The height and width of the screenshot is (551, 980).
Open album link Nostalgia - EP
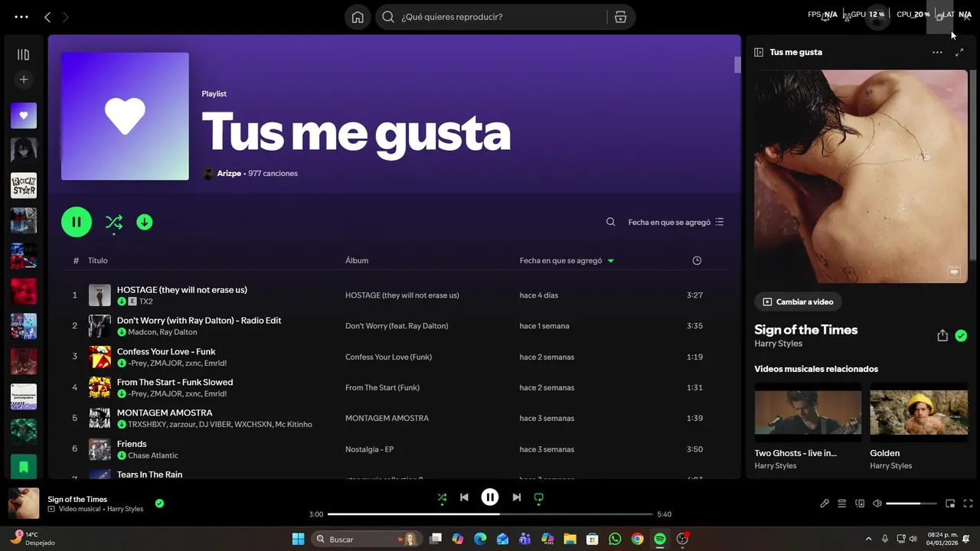370,449
